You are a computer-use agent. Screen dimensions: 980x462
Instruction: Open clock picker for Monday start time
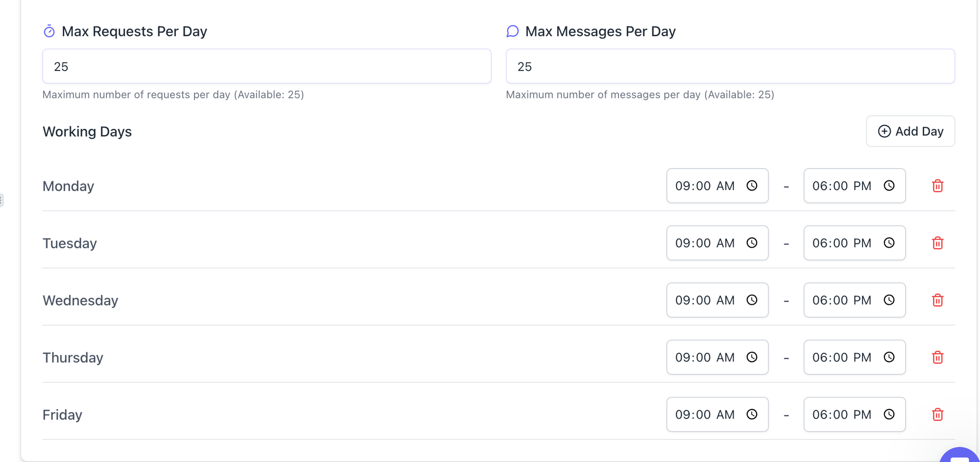coord(752,186)
